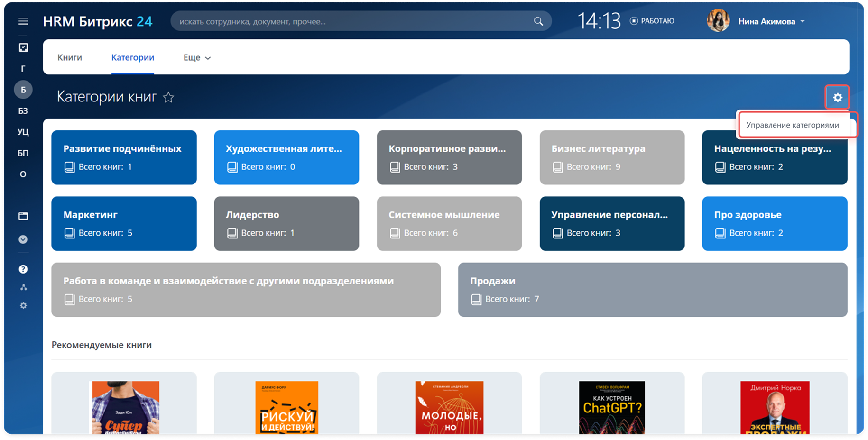This screenshot has height=440, width=868.
Task: Click the 14:13 clock display
Action: click(x=599, y=21)
